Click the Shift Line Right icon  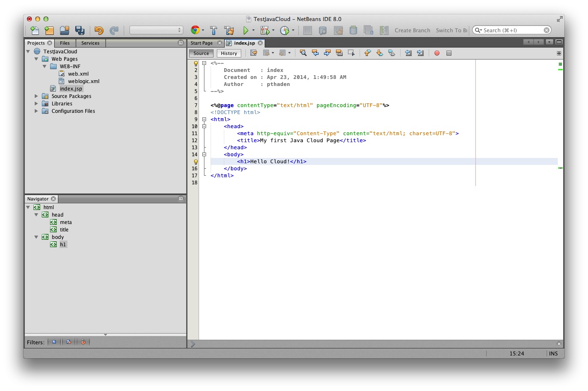[x=420, y=53]
